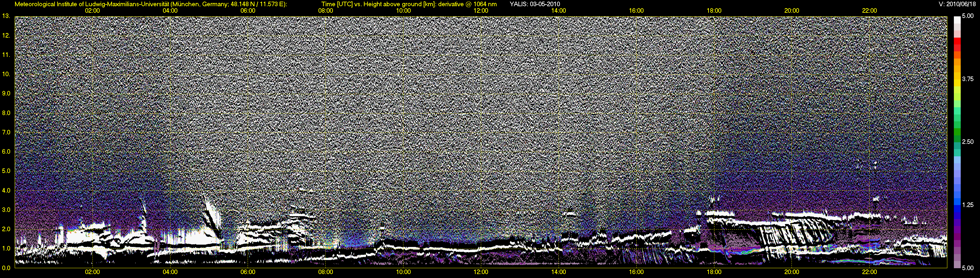Viewport: 980px width, 278px height.
Task: Click the '0.0' height axis label
Action: coord(6,268)
